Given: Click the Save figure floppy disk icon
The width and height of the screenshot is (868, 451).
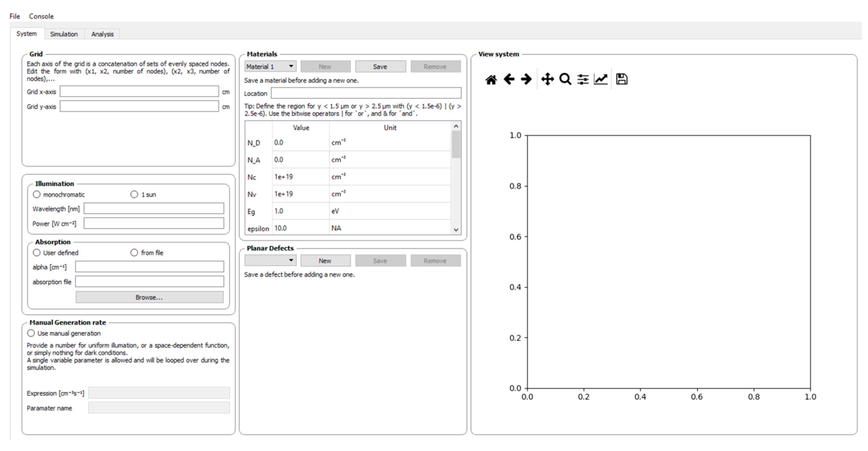Looking at the screenshot, I should click(621, 79).
